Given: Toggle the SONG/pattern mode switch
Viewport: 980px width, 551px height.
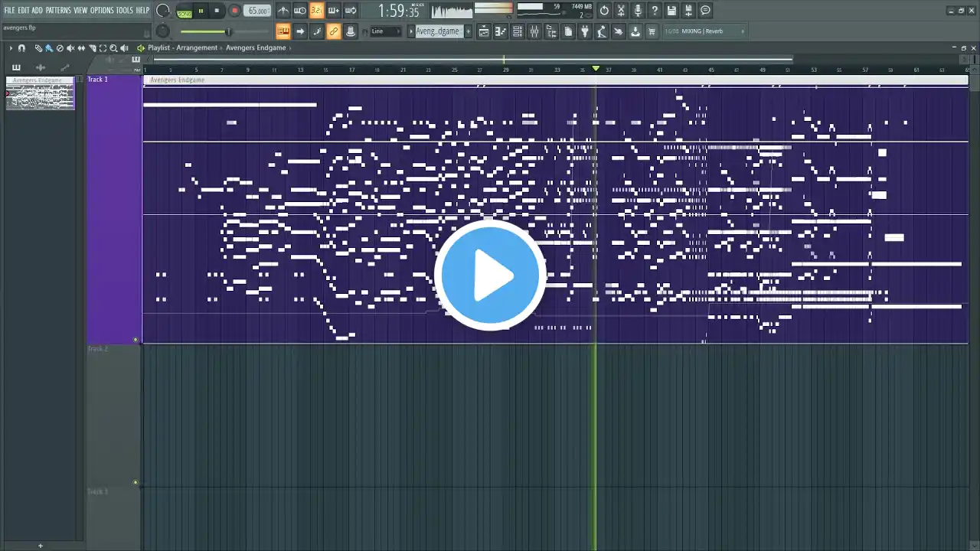Looking at the screenshot, I should pos(184,11).
